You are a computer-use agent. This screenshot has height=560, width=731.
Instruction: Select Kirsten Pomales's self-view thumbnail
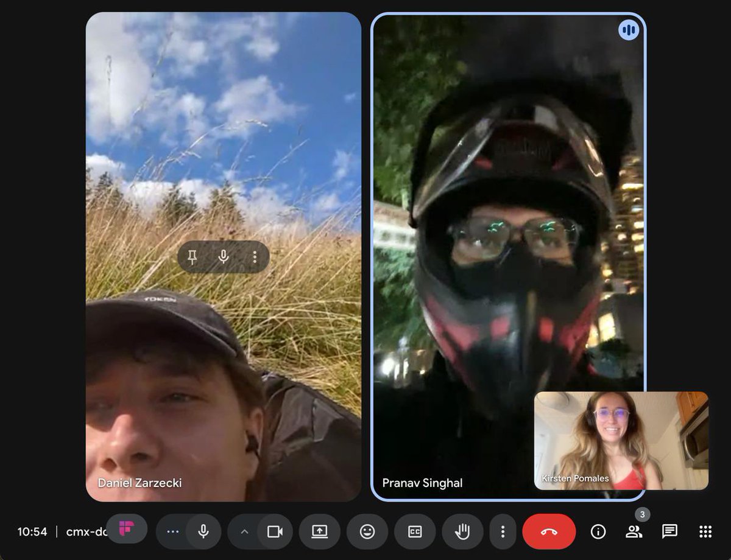621,441
